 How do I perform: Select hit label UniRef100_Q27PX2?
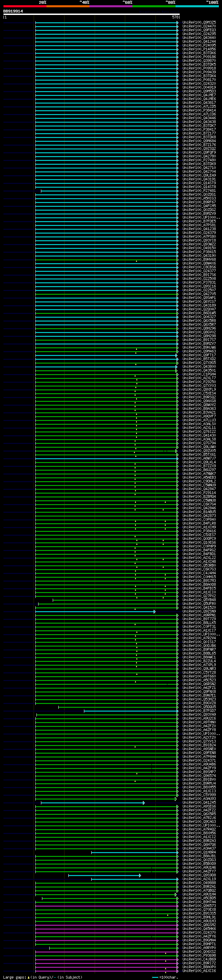[x=199, y=596]
